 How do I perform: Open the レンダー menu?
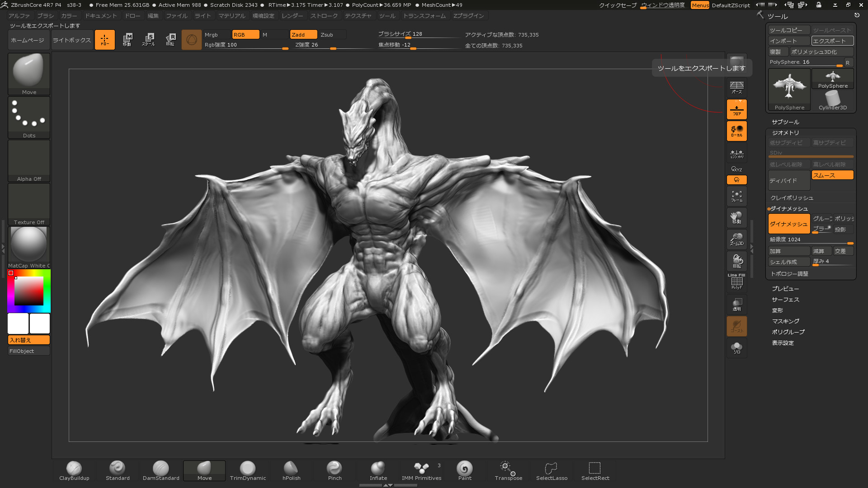[x=292, y=15]
